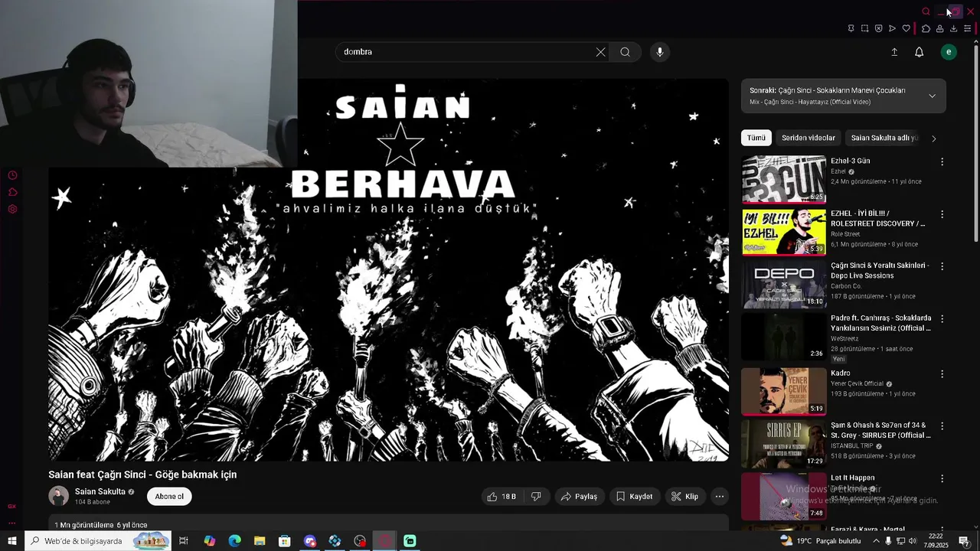Open options menu for Let It Happen
The width and height of the screenshot is (980, 551).
pyautogui.click(x=942, y=478)
